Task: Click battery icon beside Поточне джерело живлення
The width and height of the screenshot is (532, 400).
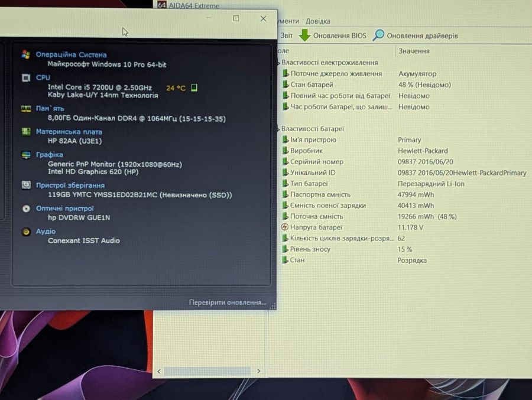Action: point(286,73)
